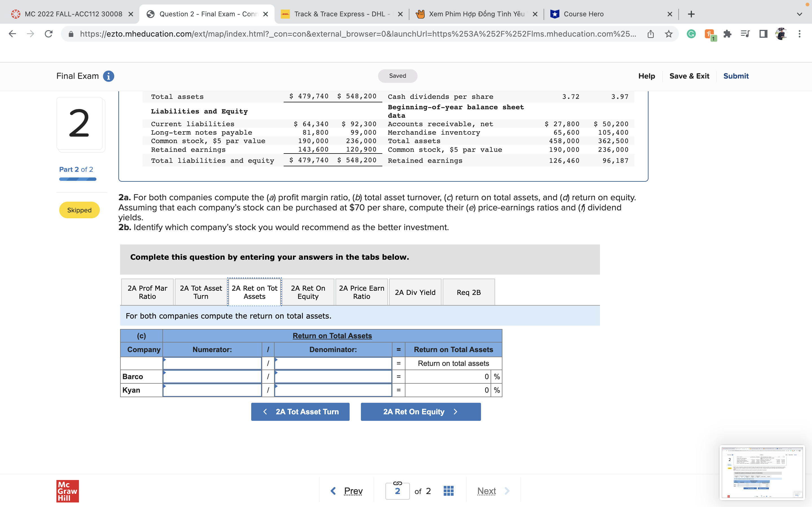This screenshot has height=507, width=812.
Task: Switch to 2A Prof Mar Ratio tab
Action: (147, 292)
